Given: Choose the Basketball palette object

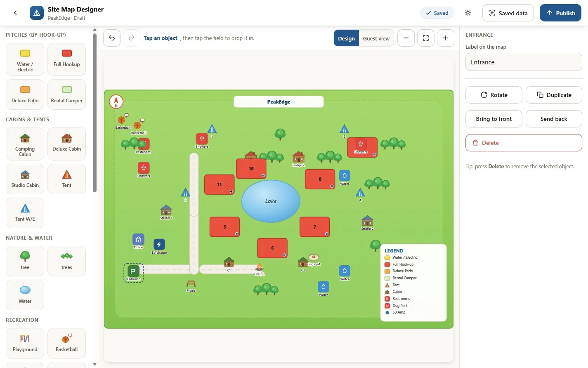Looking at the screenshot, I should (x=66, y=343).
